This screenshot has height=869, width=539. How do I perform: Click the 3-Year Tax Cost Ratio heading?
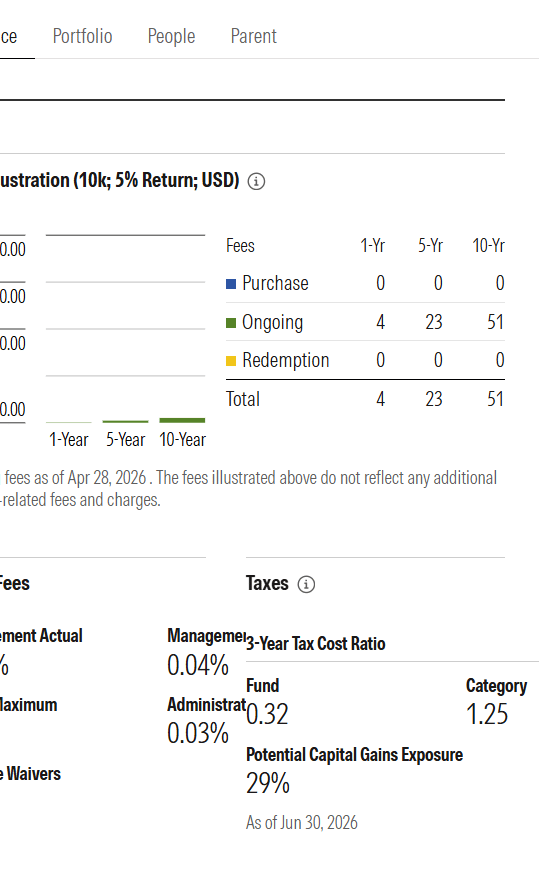316,644
